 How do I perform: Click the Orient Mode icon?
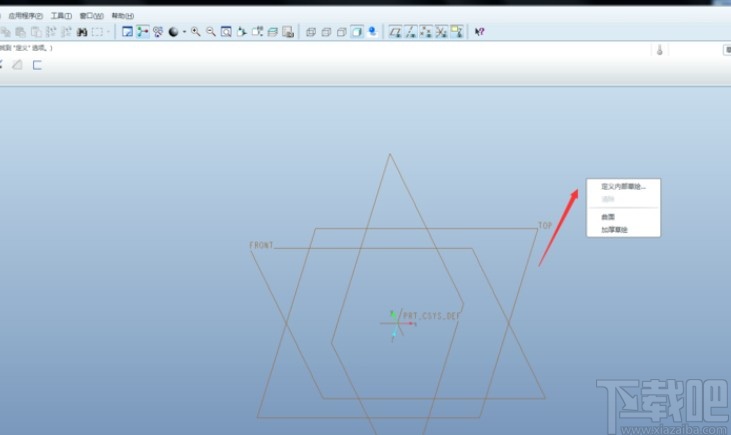(x=158, y=32)
